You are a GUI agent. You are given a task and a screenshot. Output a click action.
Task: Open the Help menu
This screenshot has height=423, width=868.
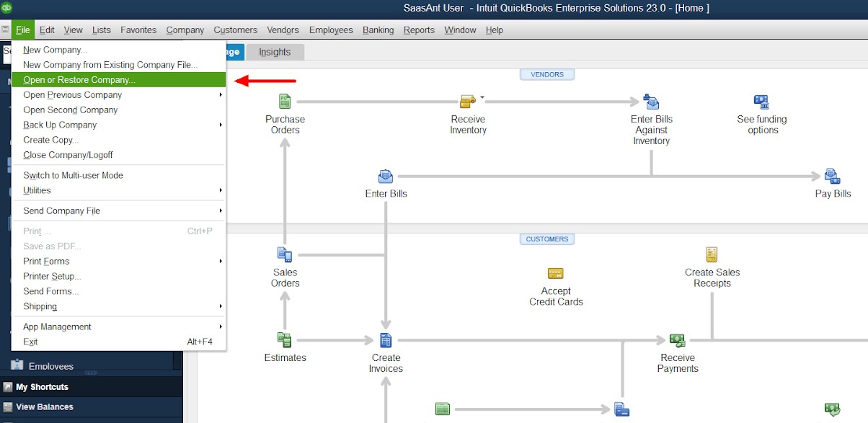point(495,30)
